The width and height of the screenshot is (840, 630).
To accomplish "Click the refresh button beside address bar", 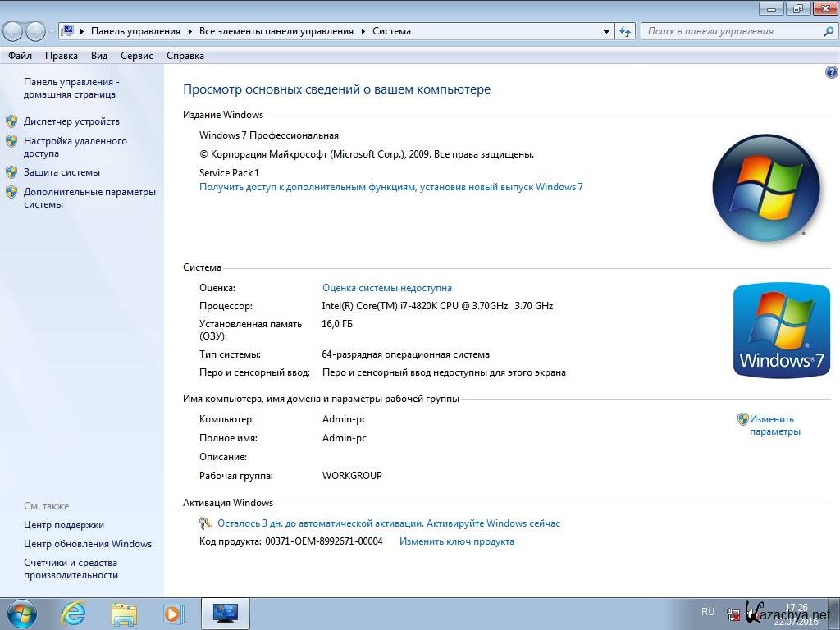I will pyautogui.click(x=626, y=31).
